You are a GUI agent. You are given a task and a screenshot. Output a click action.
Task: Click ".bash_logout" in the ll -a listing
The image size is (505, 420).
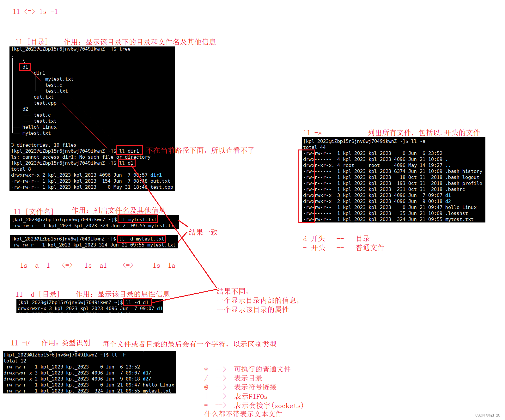pyautogui.click(x=462, y=177)
